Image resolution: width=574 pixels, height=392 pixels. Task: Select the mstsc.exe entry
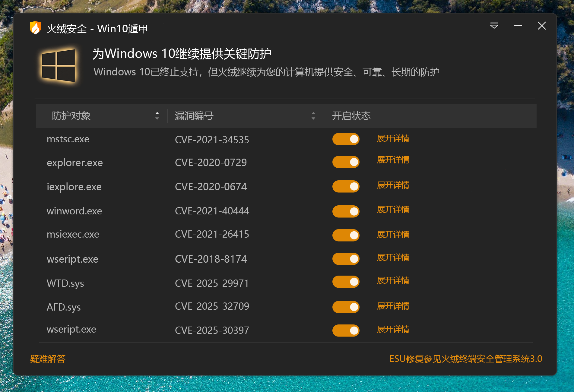[x=68, y=139]
